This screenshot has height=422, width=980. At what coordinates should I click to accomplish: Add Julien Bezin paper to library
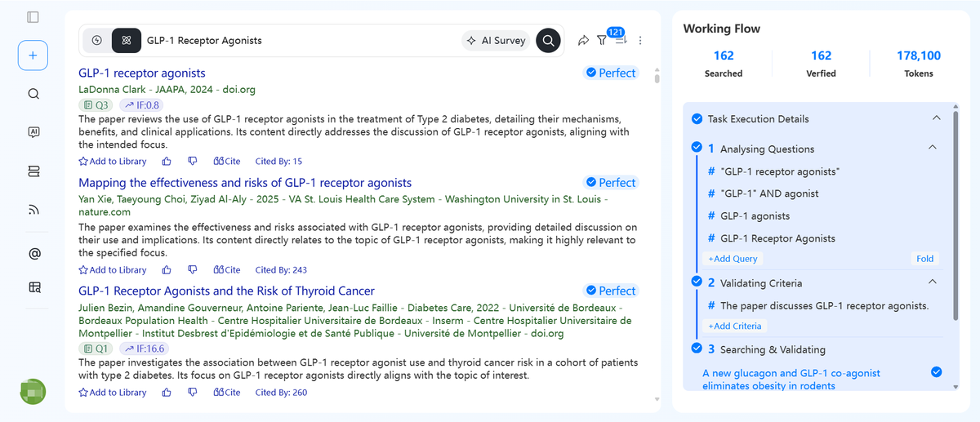tap(113, 393)
